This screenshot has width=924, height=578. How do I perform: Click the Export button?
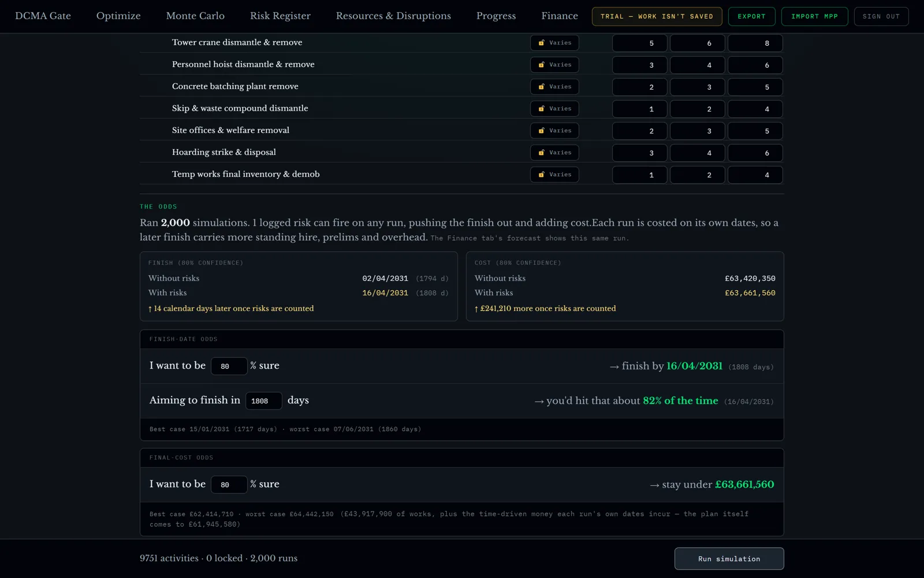coord(751,16)
